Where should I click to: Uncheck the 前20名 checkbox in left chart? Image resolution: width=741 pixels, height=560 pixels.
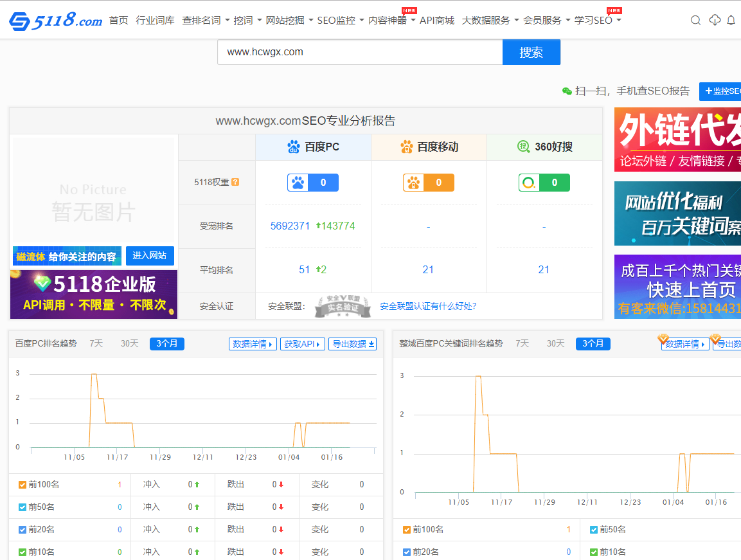[22, 530]
